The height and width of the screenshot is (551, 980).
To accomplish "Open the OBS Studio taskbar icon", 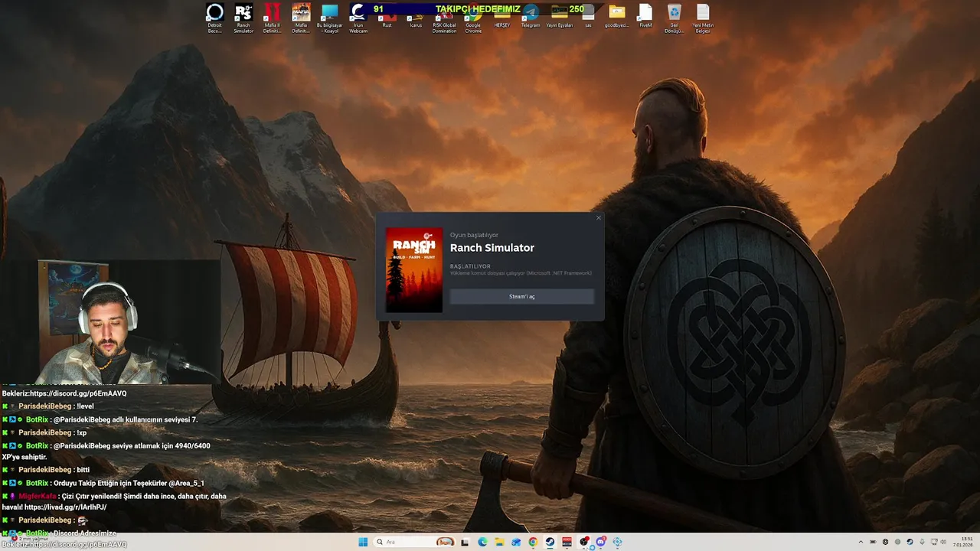I will (x=584, y=542).
